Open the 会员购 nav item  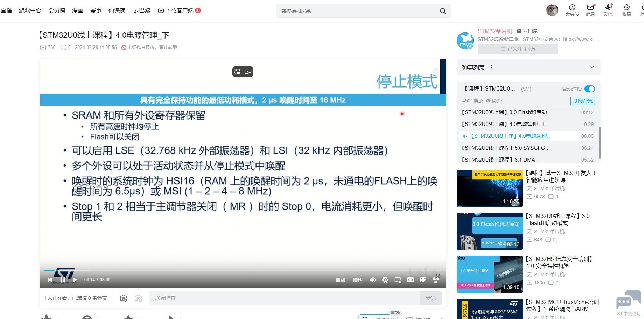57,10
